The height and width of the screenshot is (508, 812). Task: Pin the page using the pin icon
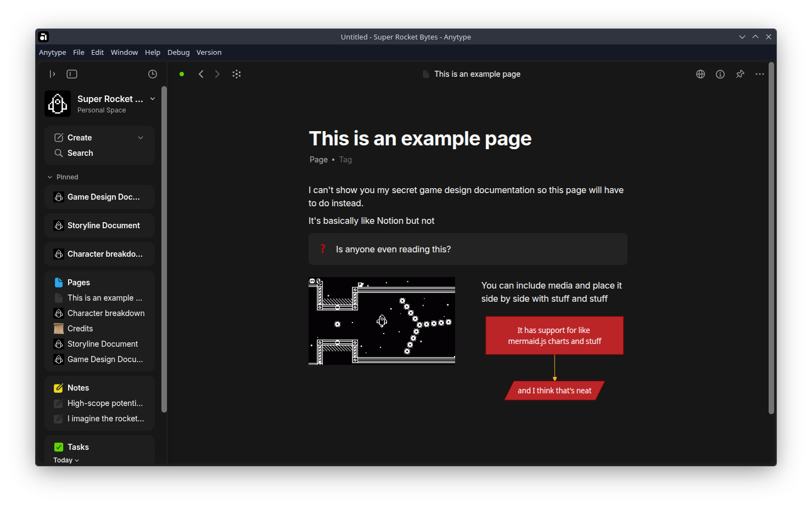tap(740, 74)
